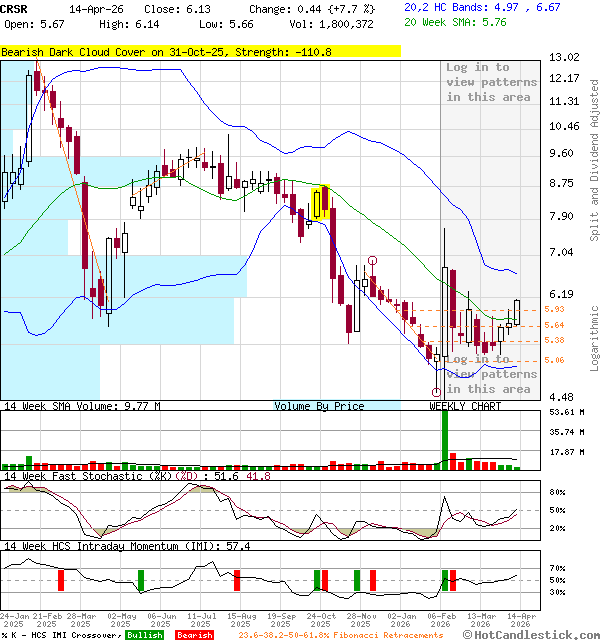Click the tallest green volume bar
Screen dimensions: 600x640
pos(444,440)
